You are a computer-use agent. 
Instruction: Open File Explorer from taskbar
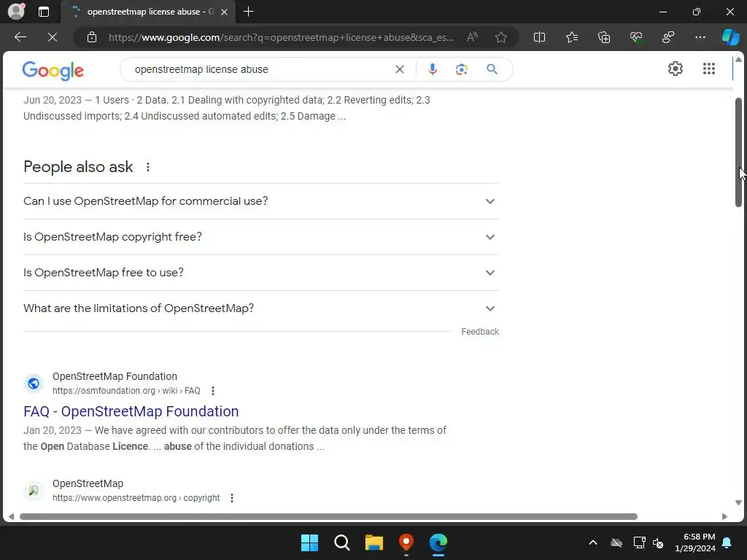click(374, 542)
